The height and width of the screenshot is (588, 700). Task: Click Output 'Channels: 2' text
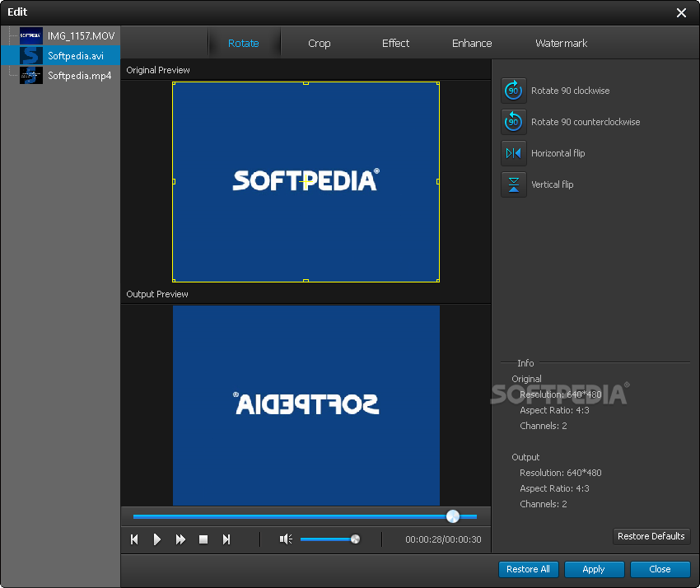544,504
